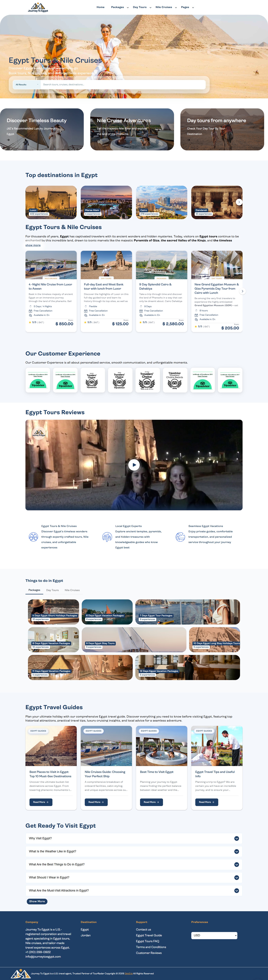Click the Journey To Egypt header logo
The height and width of the screenshot is (980, 268).
coord(38,7)
